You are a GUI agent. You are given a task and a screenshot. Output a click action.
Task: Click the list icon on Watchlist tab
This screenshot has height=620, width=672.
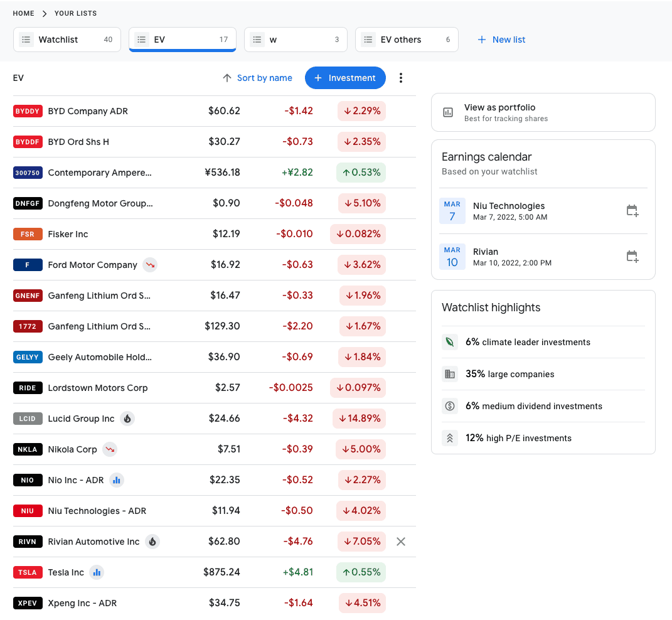pos(26,40)
